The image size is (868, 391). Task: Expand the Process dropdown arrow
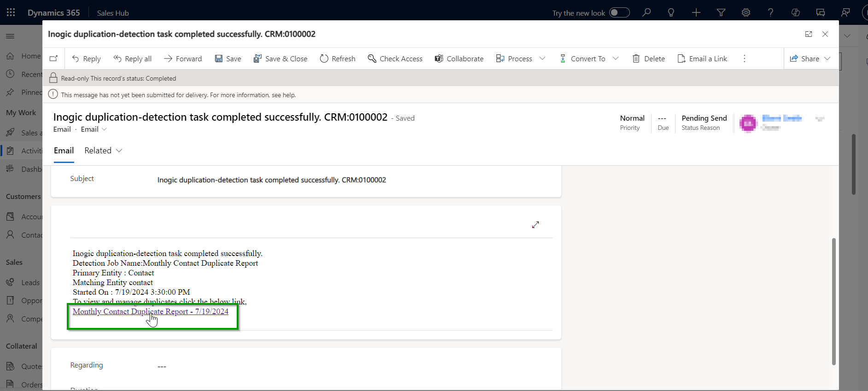(x=542, y=58)
